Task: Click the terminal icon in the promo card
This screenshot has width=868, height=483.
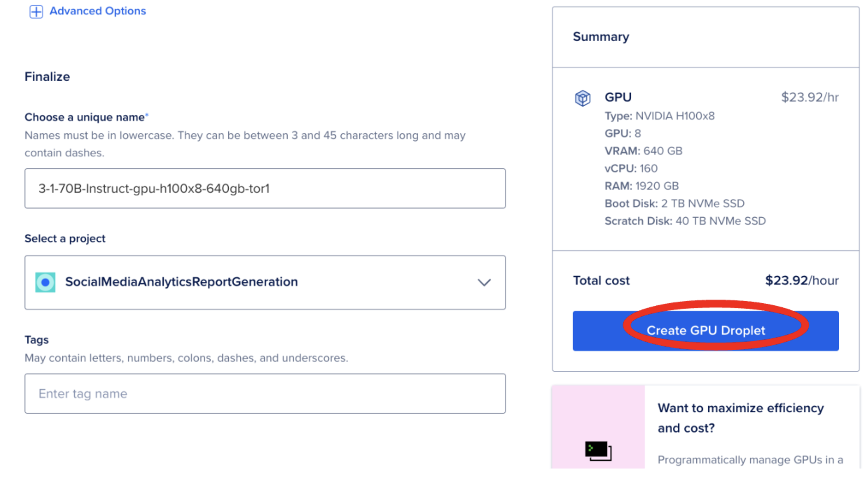Action: tap(598, 451)
